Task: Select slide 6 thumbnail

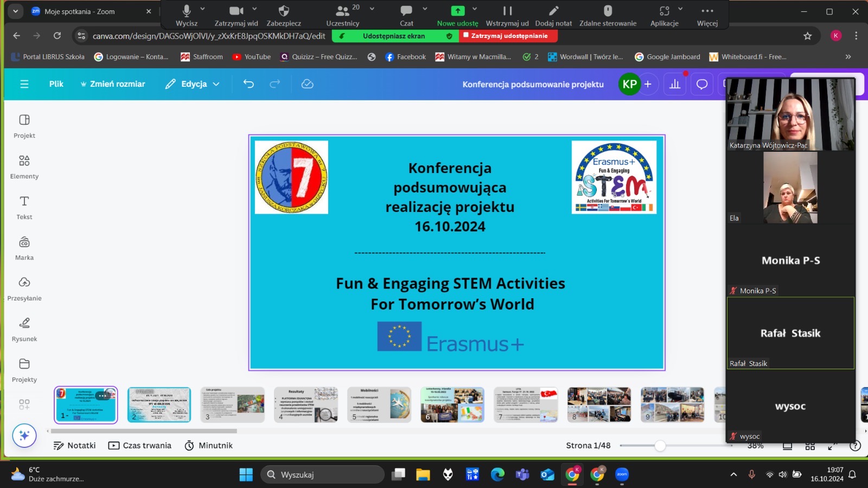Action: (x=452, y=405)
